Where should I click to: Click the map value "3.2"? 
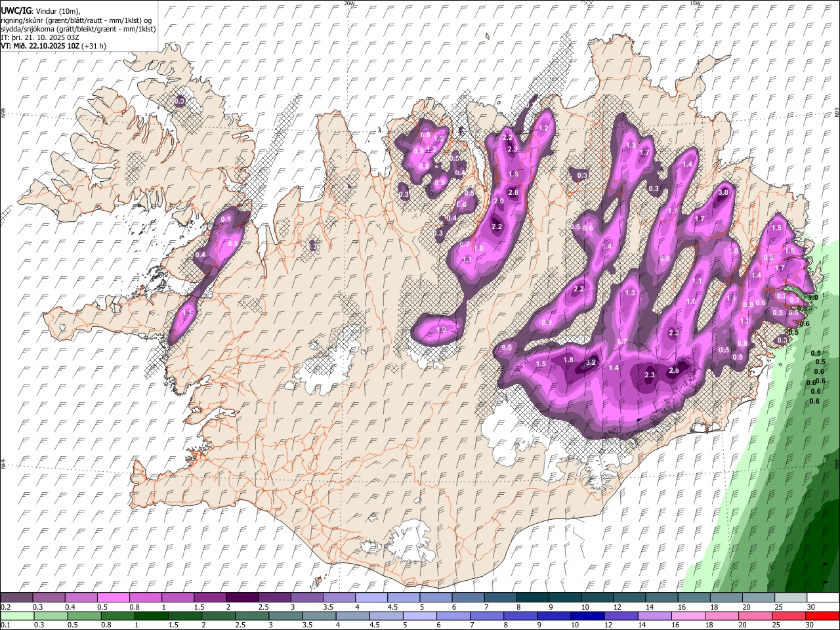coord(591,362)
